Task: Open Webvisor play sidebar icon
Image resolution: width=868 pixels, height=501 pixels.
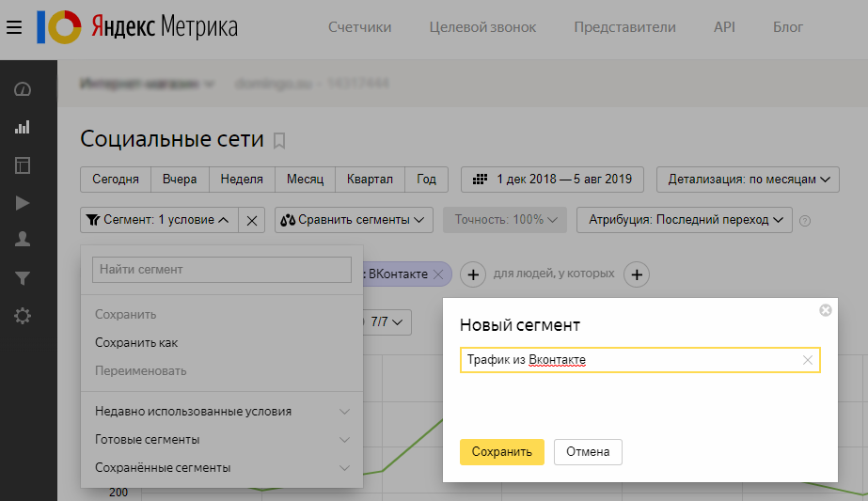Action: 23,203
